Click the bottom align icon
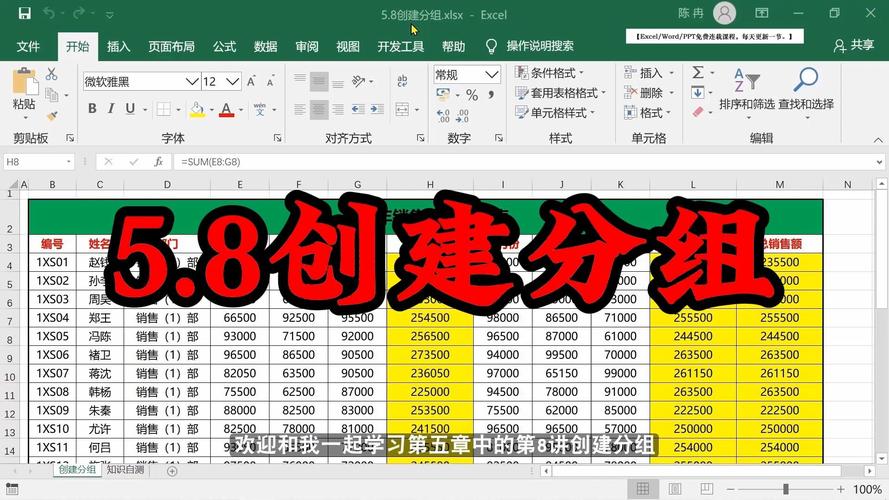 [338, 82]
